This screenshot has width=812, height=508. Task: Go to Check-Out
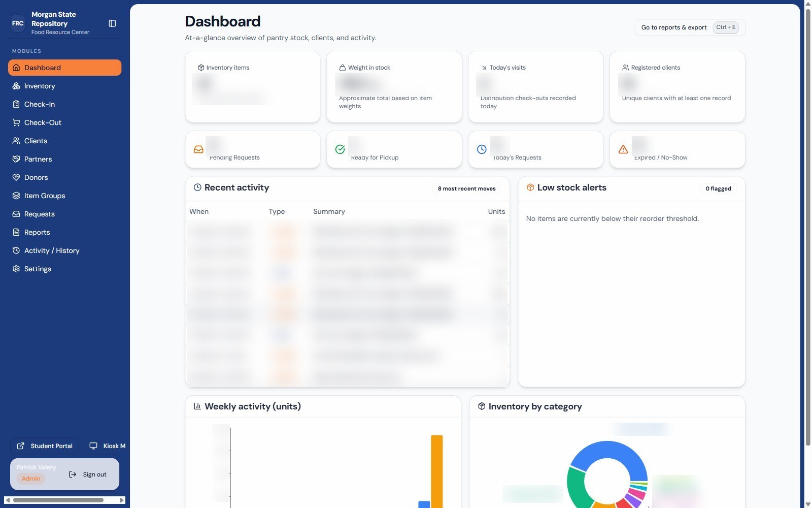tap(64, 122)
